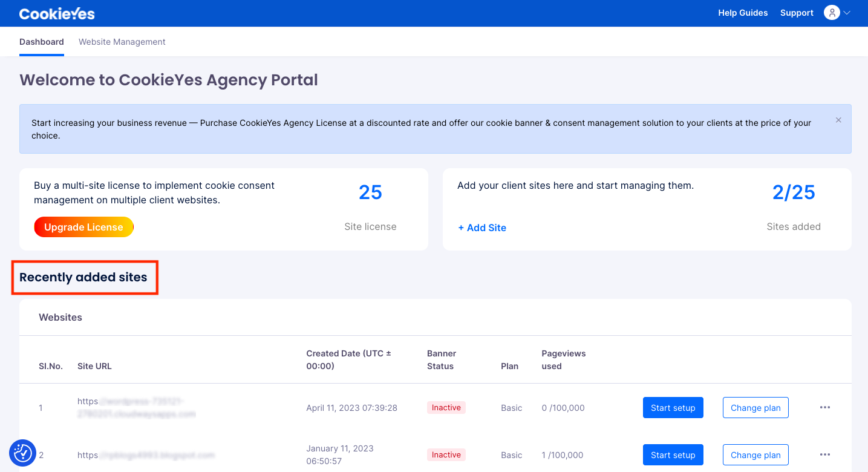Open Help Guides
868x472 pixels.
[743, 13]
